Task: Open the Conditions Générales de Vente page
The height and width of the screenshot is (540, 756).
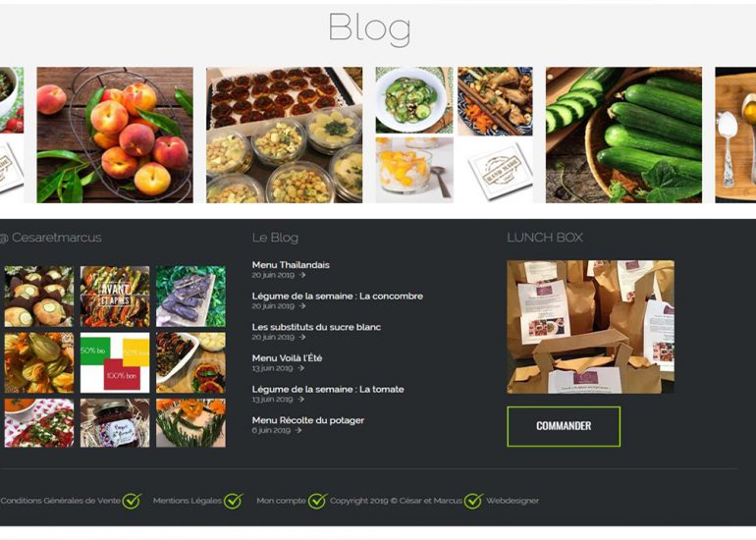Action: 61,501
